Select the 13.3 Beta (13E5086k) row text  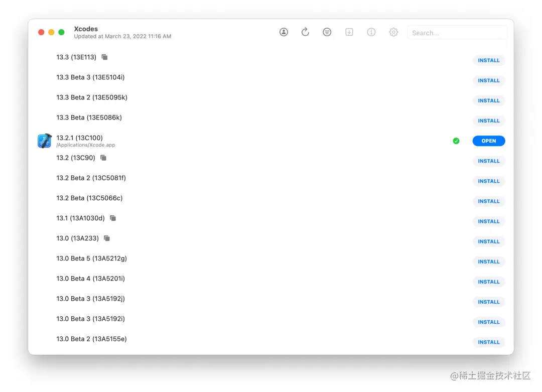coord(89,117)
